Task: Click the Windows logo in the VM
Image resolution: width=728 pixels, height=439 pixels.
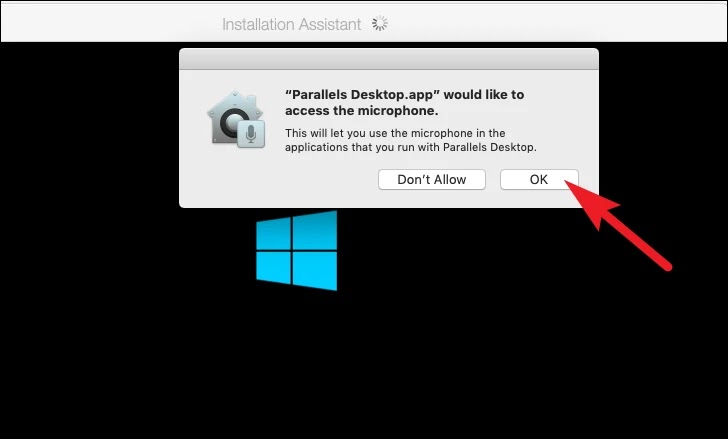Action: 297,251
